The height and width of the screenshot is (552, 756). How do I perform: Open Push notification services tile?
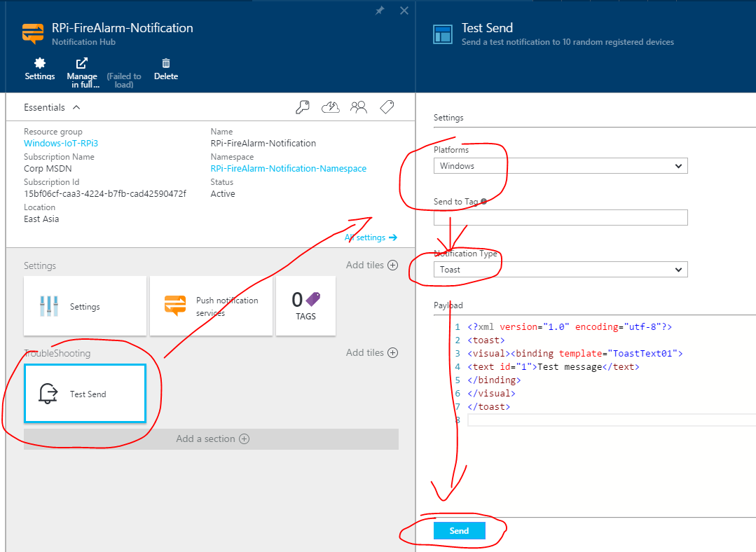(211, 305)
